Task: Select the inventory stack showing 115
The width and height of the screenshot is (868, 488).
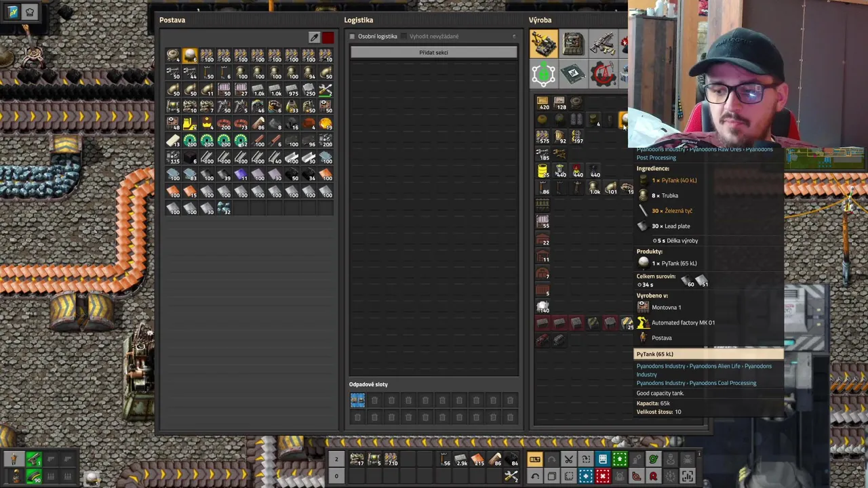Action: (173, 157)
